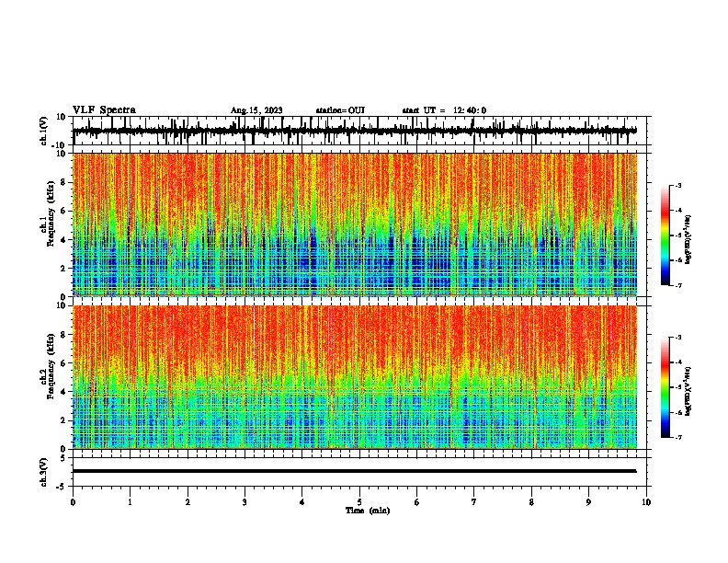Click the time axis tick label "3"
The height and width of the screenshot is (563, 728).
click(245, 502)
